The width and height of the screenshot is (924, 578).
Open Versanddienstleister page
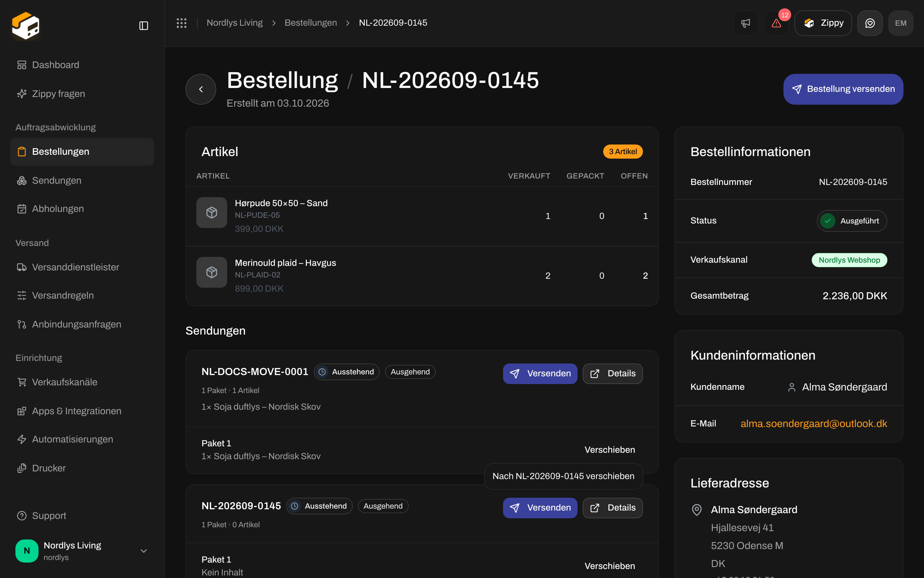click(x=82, y=267)
